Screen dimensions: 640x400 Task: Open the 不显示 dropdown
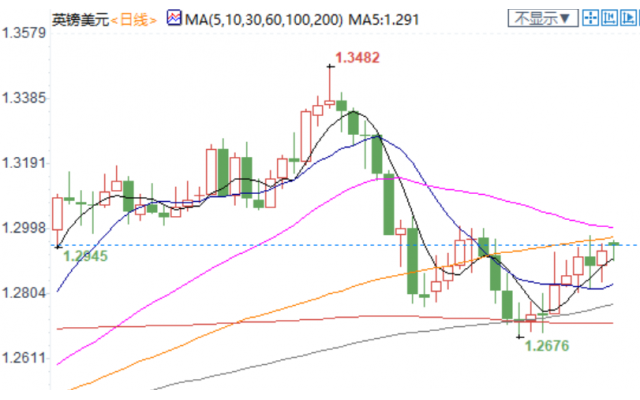(x=542, y=18)
